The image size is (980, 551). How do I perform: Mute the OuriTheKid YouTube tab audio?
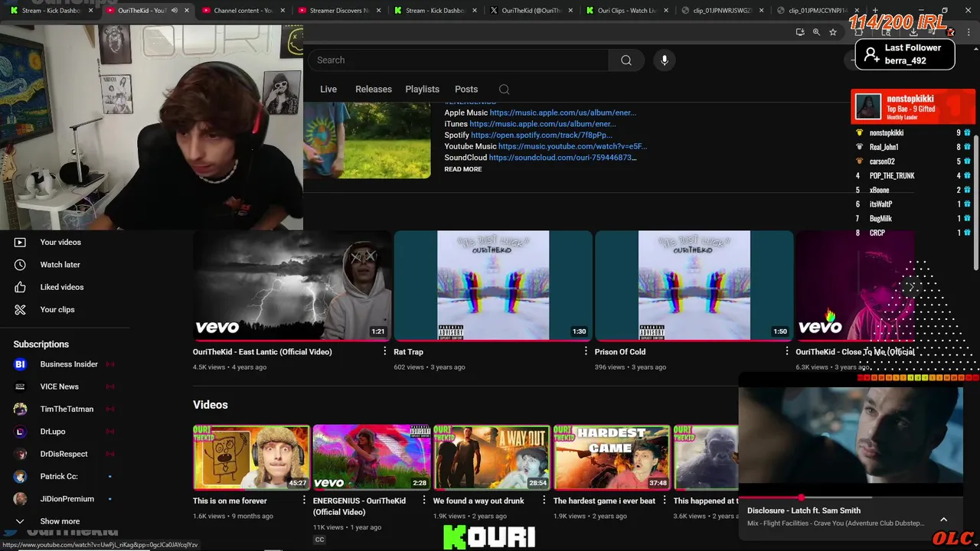[175, 11]
